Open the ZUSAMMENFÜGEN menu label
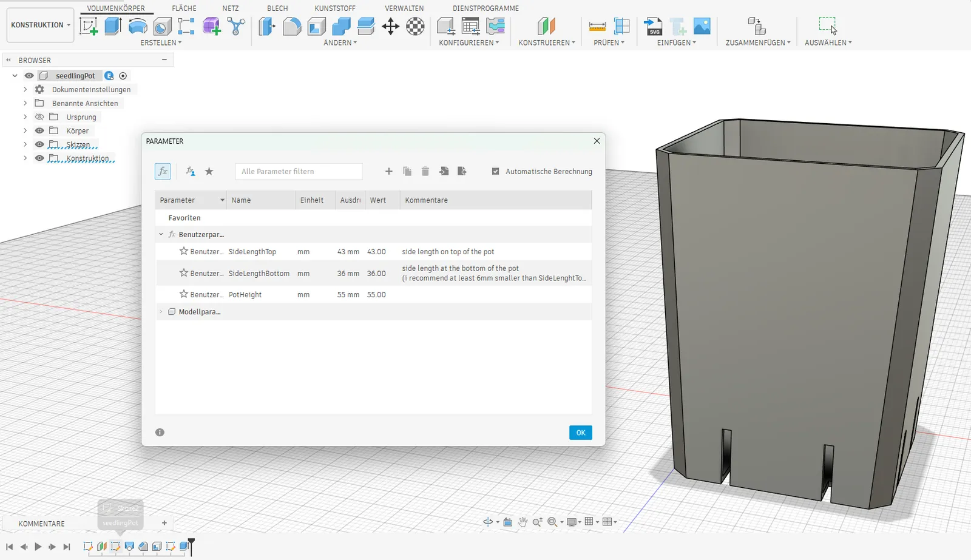 click(758, 42)
